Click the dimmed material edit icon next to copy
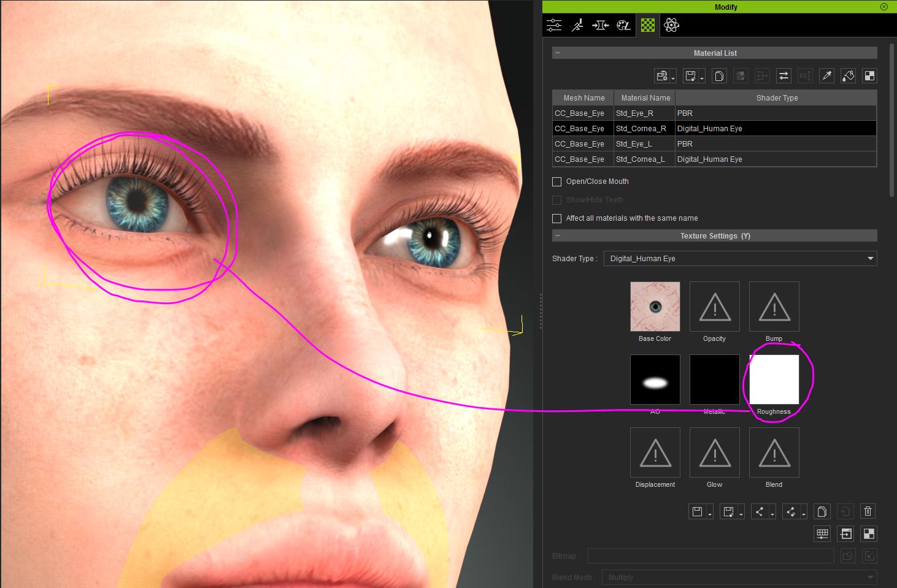This screenshot has height=588, width=897. (x=741, y=76)
